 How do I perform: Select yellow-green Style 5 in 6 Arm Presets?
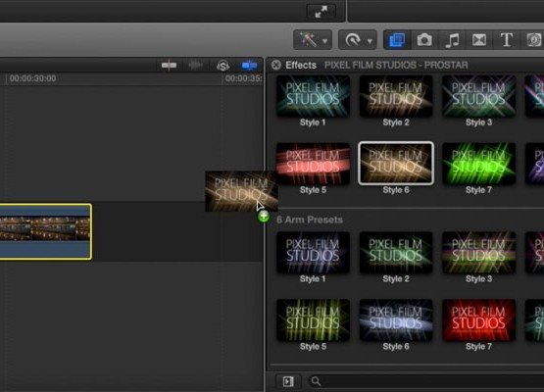(x=313, y=319)
